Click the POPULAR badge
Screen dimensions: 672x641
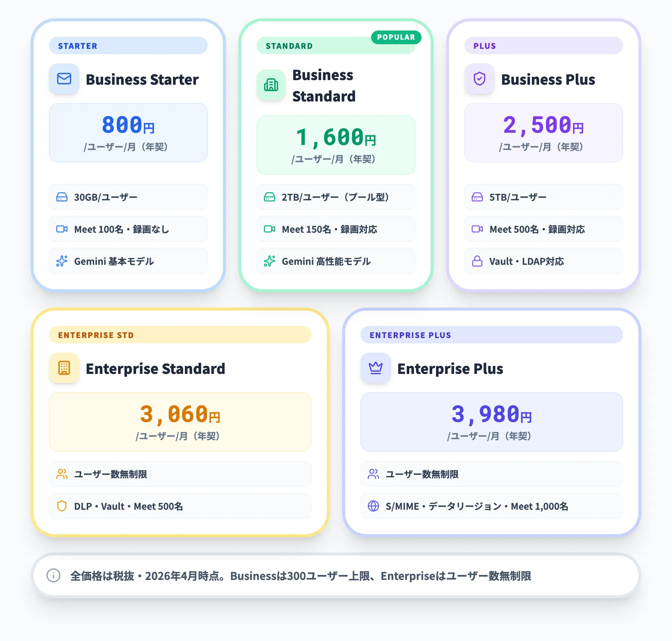click(x=396, y=37)
